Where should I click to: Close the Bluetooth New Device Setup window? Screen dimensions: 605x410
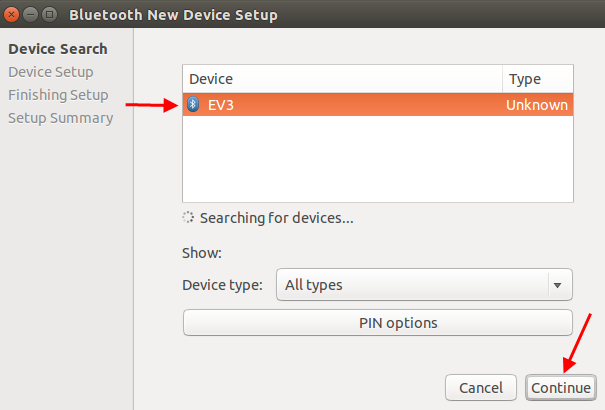[x=11, y=15]
